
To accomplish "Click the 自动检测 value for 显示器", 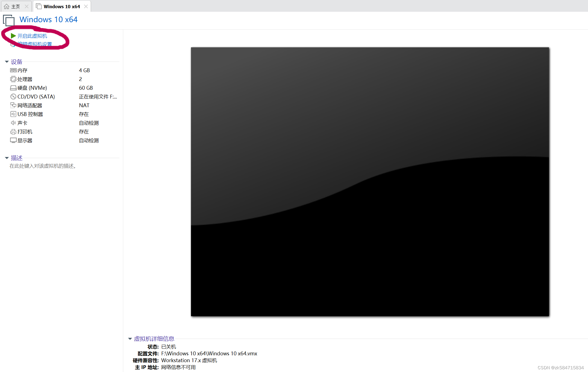I will 89,140.
